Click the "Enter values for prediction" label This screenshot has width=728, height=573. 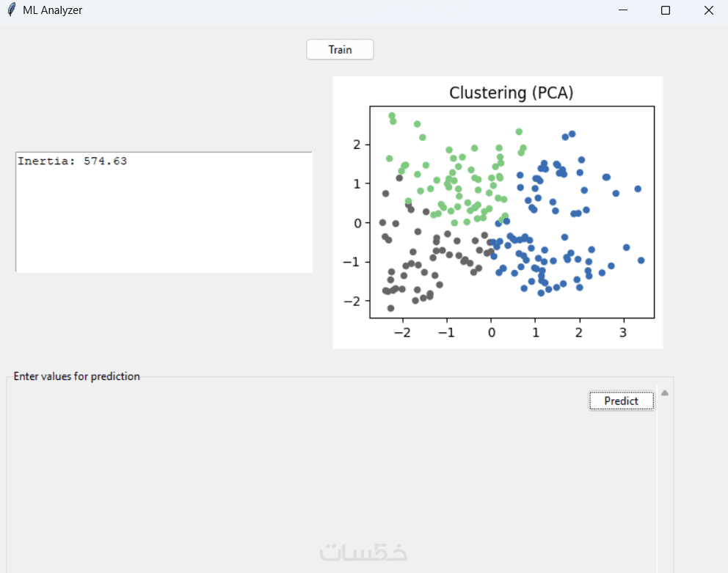tap(76, 376)
